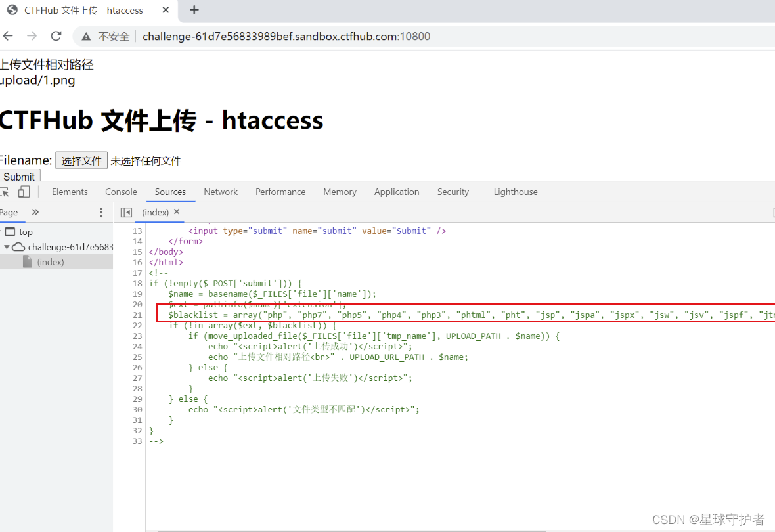Open the Network tab
The height and width of the screenshot is (532, 775).
[x=221, y=192]
